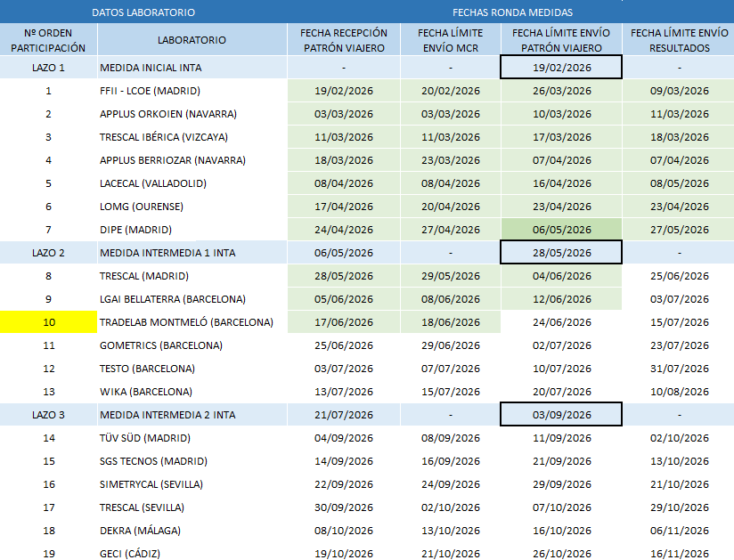Select the 10/08/2026 results date for WIKA
The width and height of the screenshot is (734, 560).
[679, 392]
